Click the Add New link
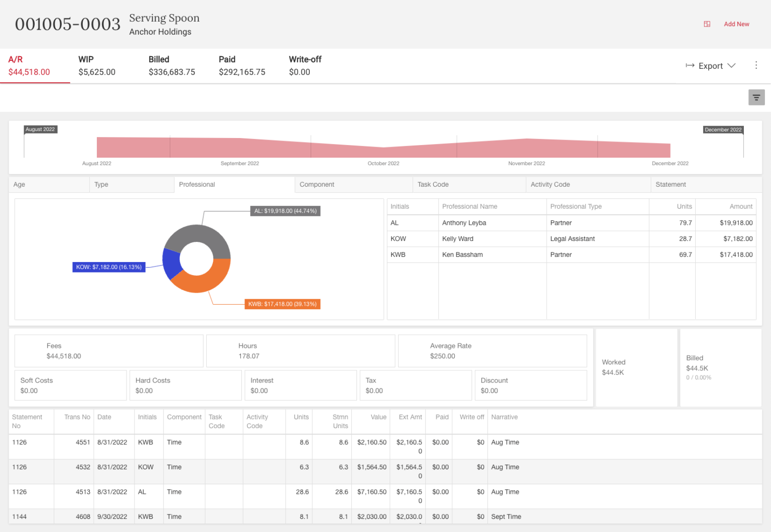 (736, 24)
